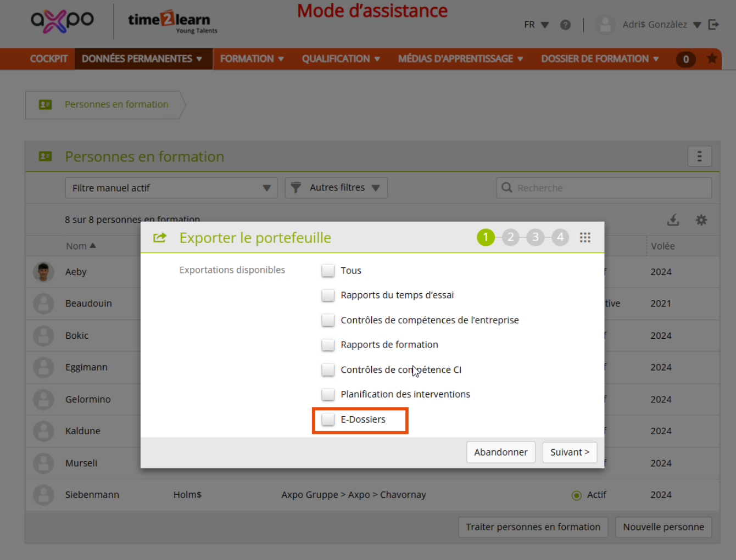Screen dimensions: 736x560
Task: Open the FORMATION menu
Action: click(x=252, y=59)
